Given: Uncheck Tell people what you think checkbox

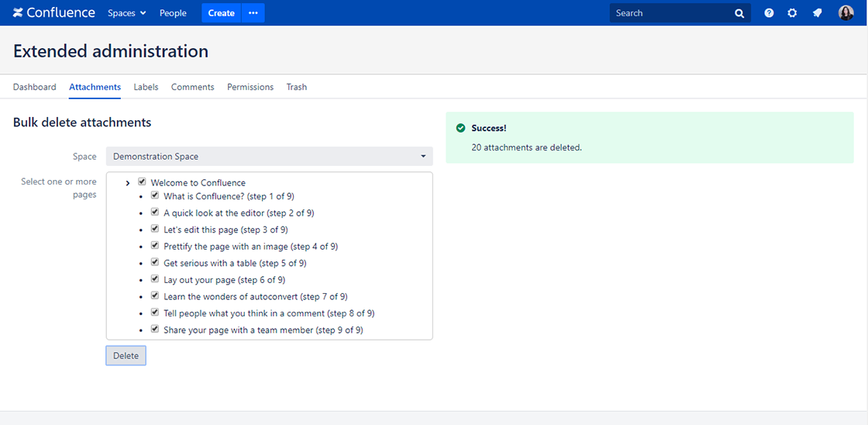Looking at the screenshot, I should tap(155, 312).
